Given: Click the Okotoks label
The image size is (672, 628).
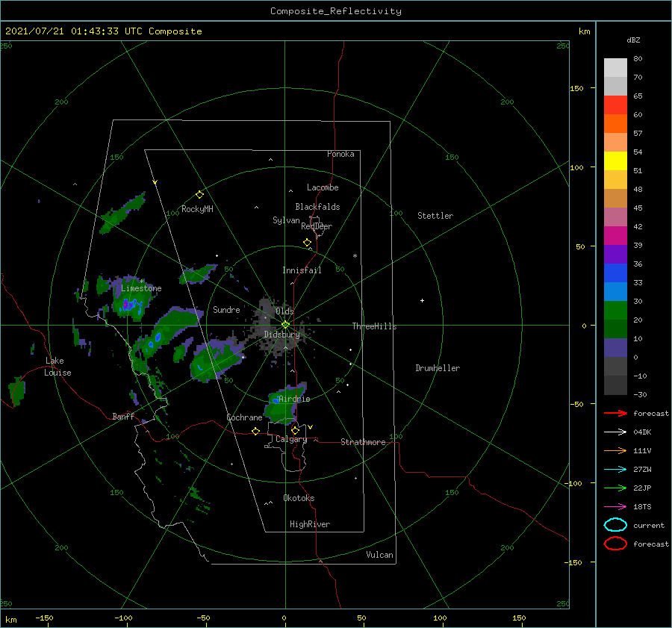Looking at the screenshot, I should [x=299, y=497].
